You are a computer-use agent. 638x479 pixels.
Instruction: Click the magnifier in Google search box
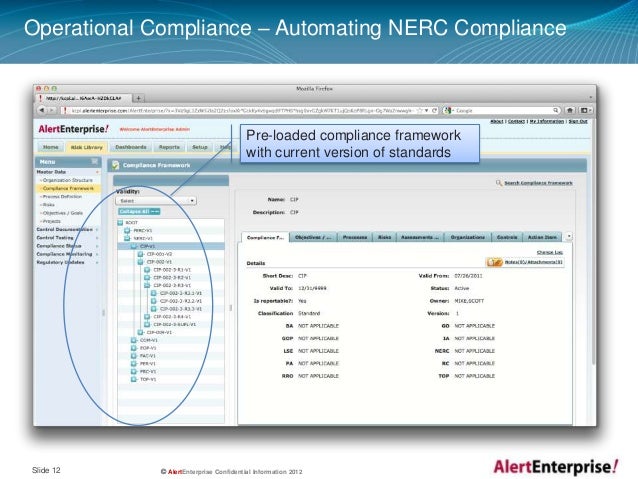pos(555,110)
